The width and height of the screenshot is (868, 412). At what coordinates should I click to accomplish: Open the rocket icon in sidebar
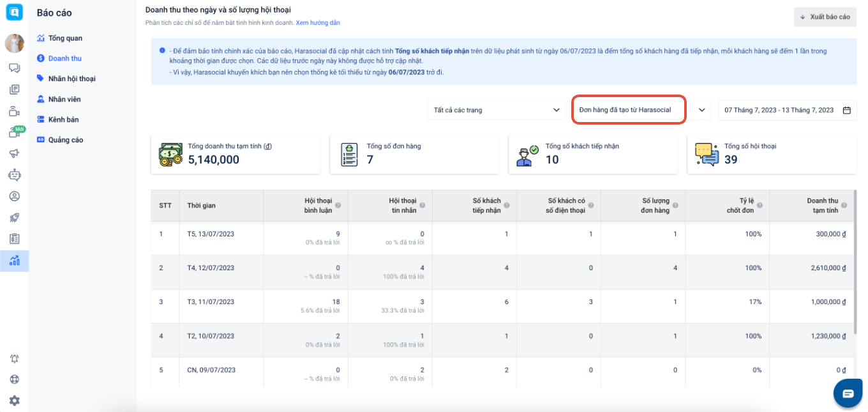tap(14, 218)
